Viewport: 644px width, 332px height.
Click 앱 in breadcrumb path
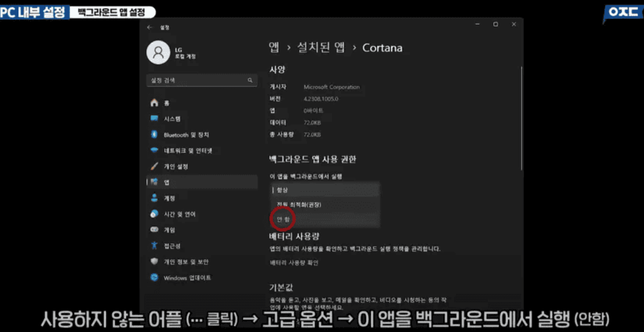274,48
